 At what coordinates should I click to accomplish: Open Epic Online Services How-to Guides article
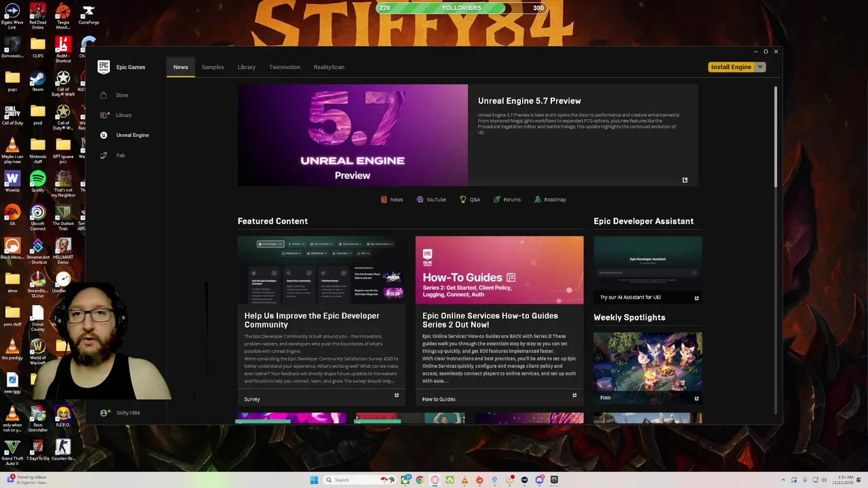click(490, 320)
